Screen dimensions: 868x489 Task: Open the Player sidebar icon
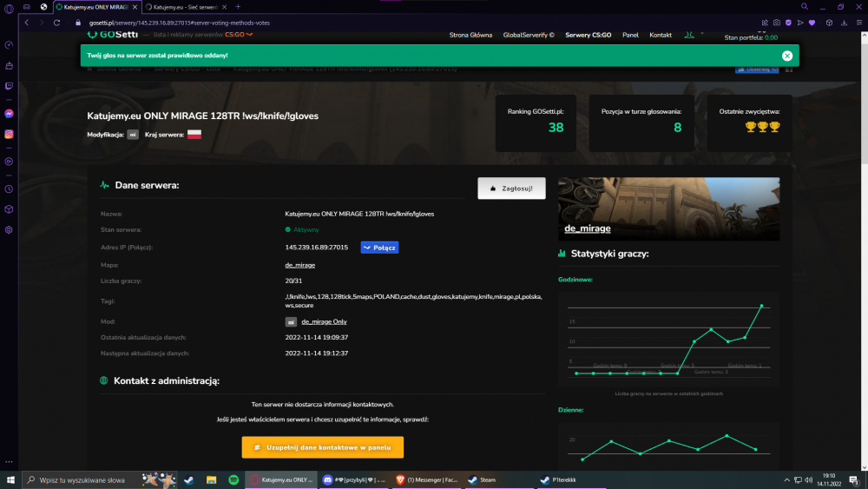[9, 162]
